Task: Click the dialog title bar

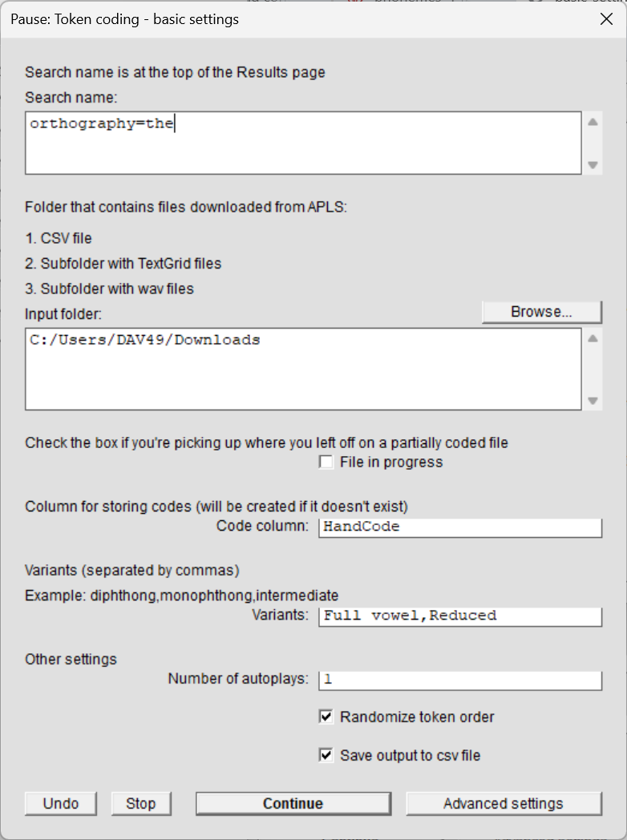Action: tap(305, 19)
